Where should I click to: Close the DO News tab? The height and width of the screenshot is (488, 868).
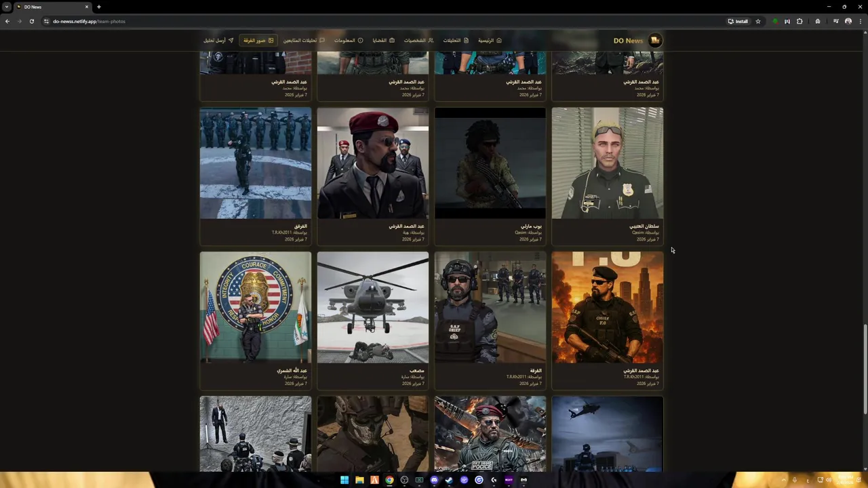coord(87,7)
